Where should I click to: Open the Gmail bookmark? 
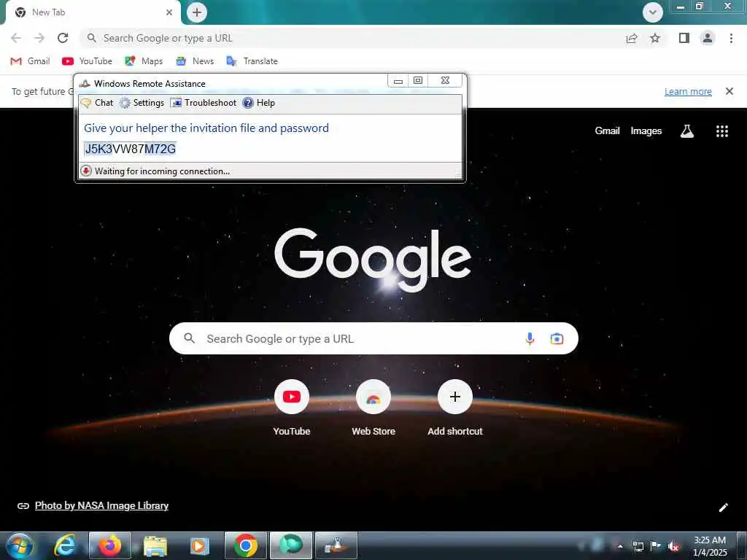(30, 61)
